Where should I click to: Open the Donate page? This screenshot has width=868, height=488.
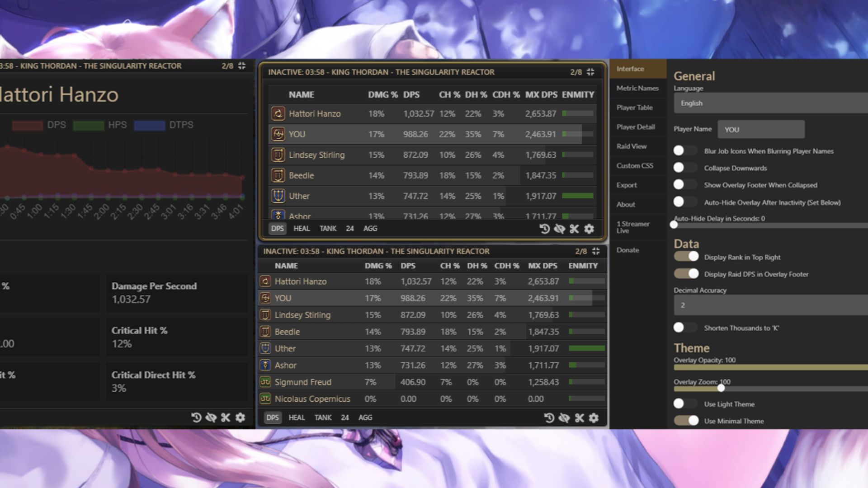coord(627,250)
